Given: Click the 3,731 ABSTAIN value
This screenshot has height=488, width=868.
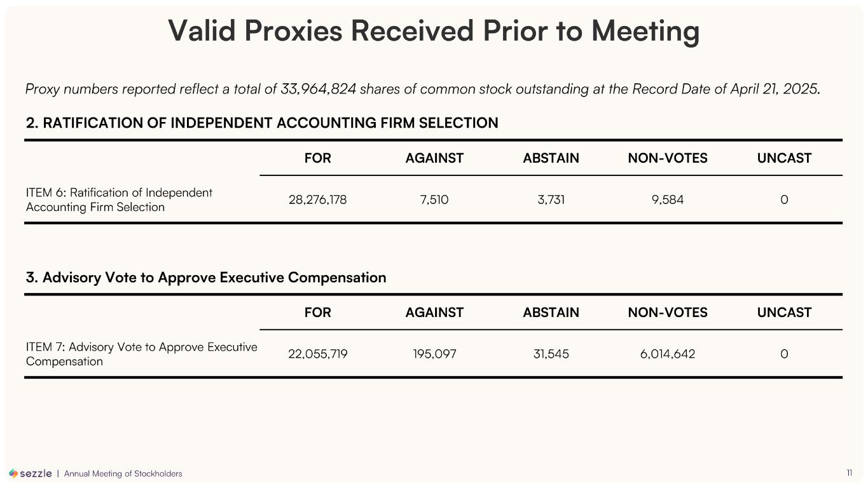Looking at the screenshot, I should click(x=551, y=200).
